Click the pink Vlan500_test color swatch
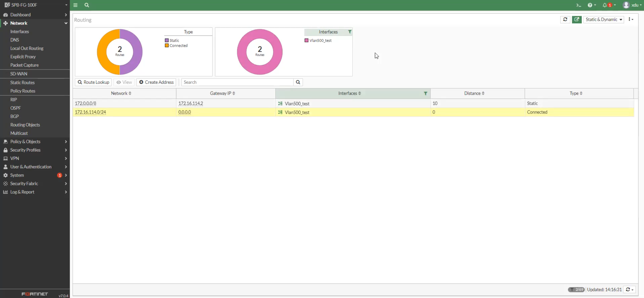 pyautogui.click(x=306, y=40)
